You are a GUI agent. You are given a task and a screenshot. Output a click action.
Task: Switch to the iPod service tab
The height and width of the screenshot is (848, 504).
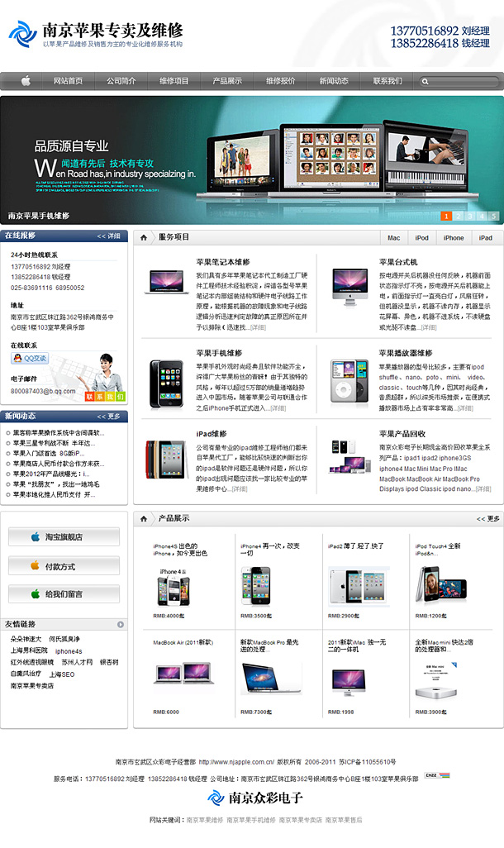[x=422, y=238]
